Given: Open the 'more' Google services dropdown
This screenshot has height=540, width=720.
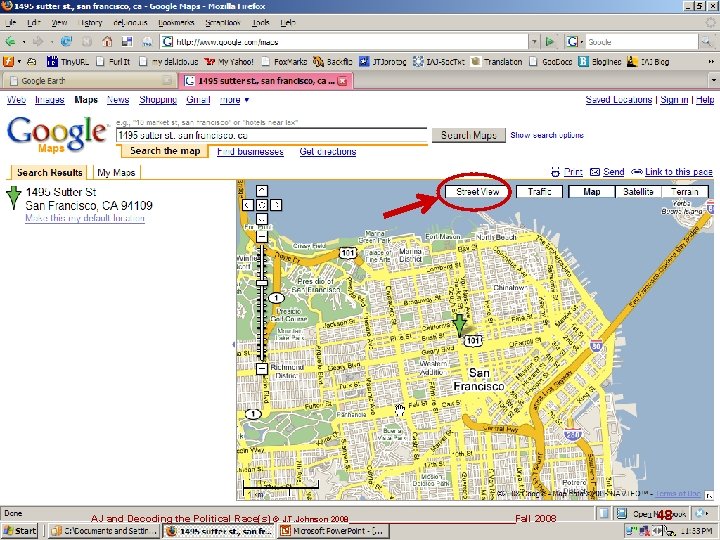Looking at the screenshot, I should (x=234, y=100).
